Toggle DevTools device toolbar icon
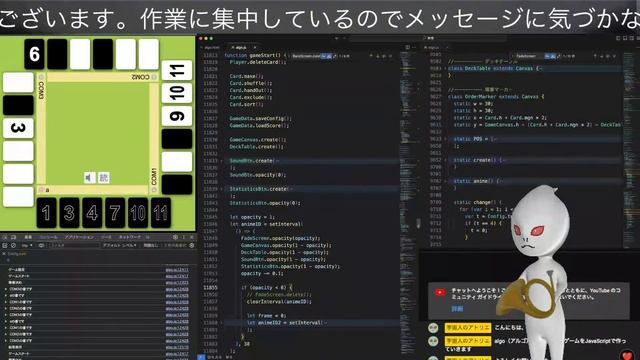Image resolution: width=640 pixels, height=360 pixels. (x=13, y=237)
